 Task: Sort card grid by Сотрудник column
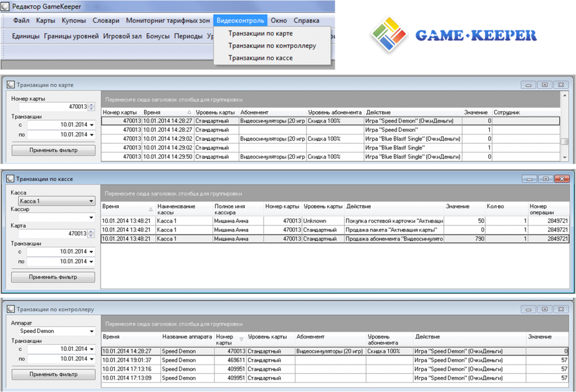(x=526, y=112)
